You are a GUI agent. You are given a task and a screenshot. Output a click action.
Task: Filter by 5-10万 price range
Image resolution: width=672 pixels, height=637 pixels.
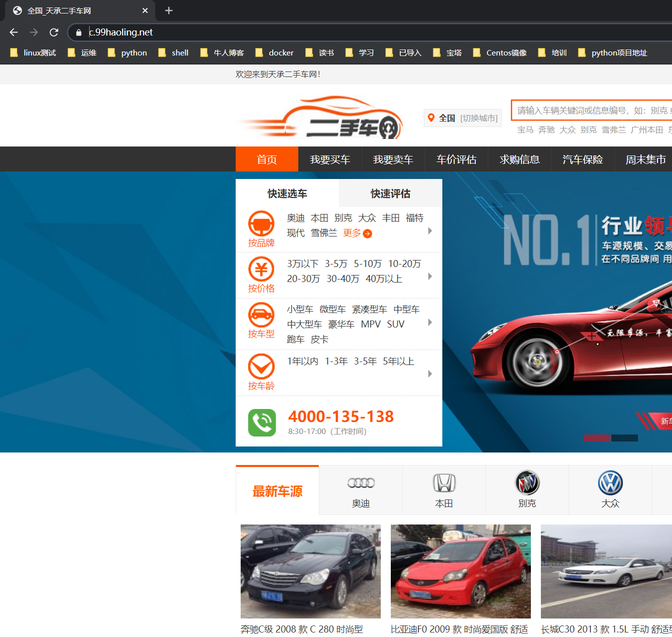point(368,263)
